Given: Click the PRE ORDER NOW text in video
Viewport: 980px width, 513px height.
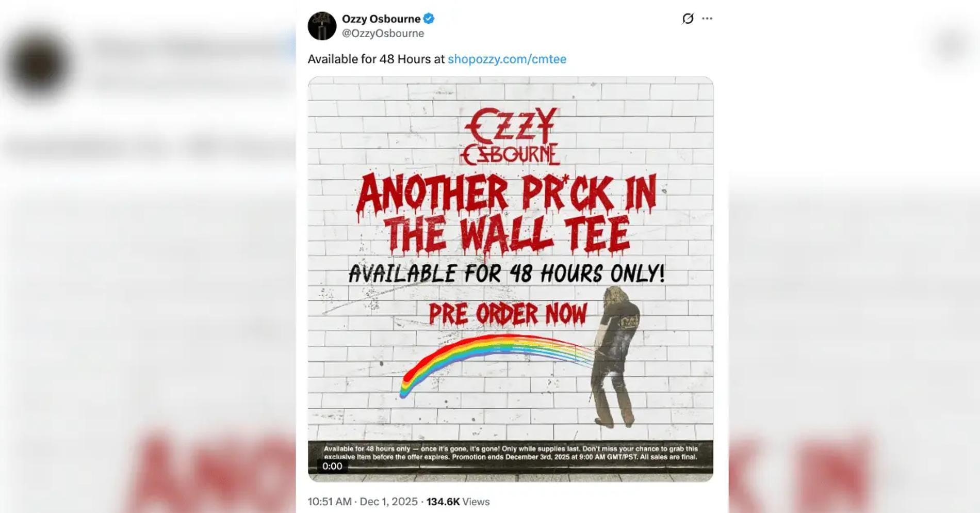Looking at the screenshot, I should (508, 314).
